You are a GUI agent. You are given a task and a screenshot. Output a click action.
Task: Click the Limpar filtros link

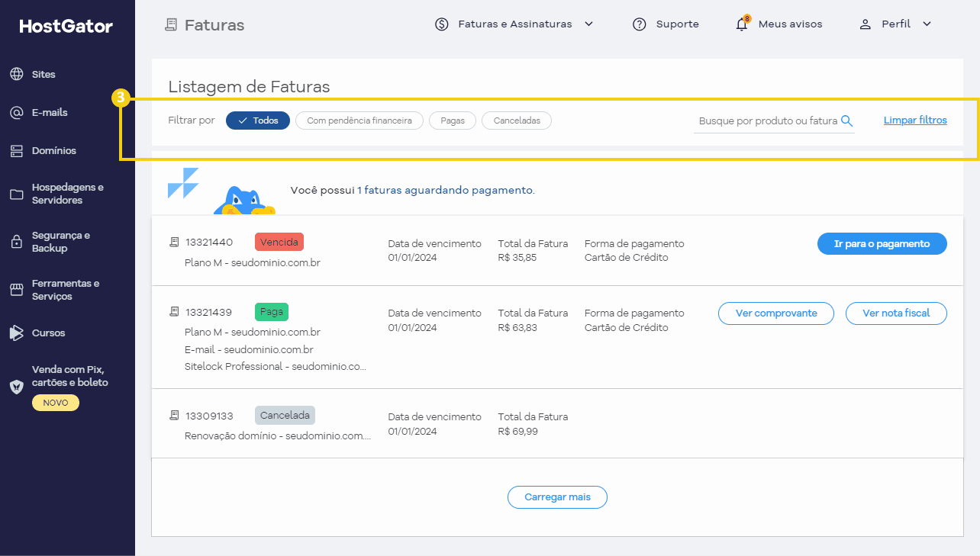(x=915, y=121)
